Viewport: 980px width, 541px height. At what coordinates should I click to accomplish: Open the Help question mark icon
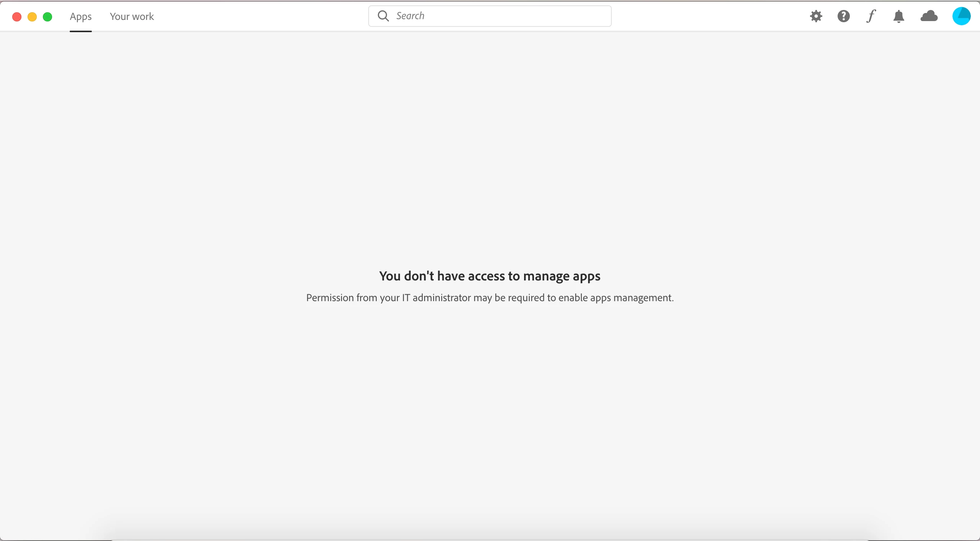(843, 16)
